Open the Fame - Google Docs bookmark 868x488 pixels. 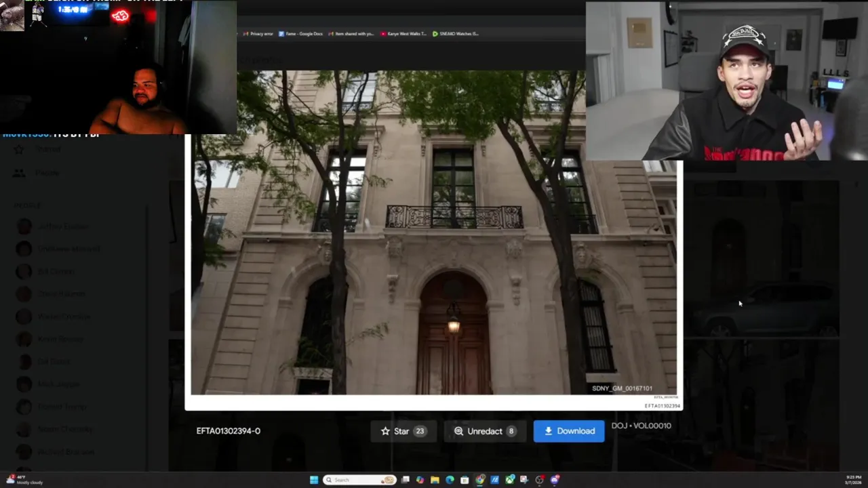(x=300, y=33)
